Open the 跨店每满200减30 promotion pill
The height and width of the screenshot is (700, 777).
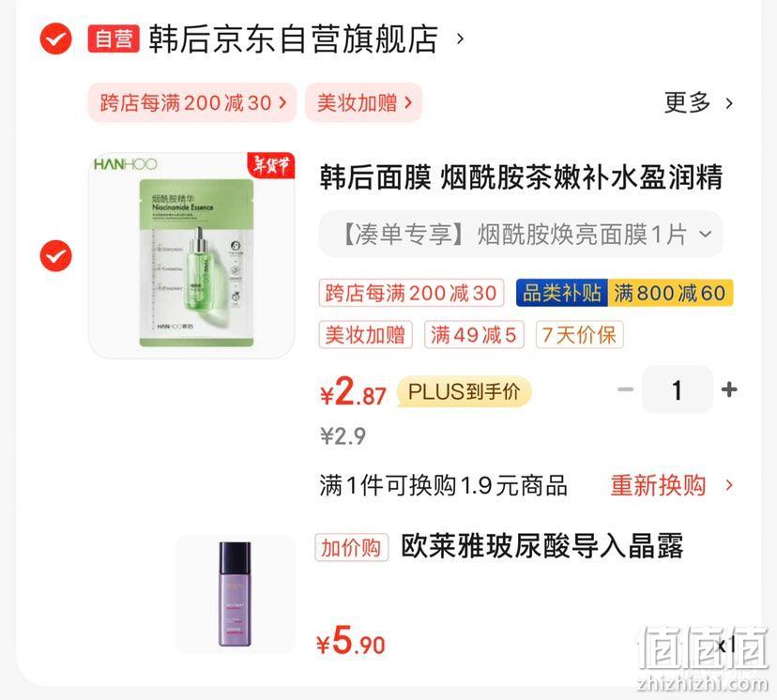(x=192, y=102)
